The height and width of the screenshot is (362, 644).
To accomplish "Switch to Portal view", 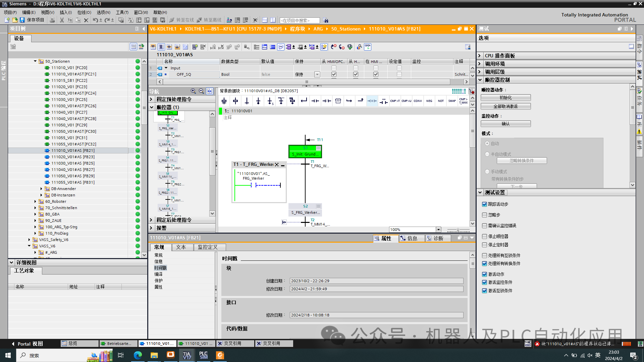I will pyautogui.click(x=27, y=344).
